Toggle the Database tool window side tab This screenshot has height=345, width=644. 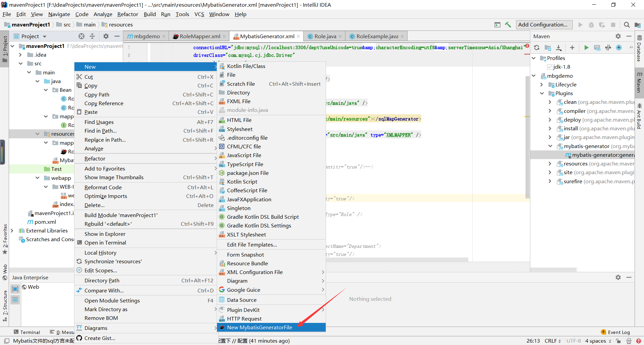click(x=639, y=49)
